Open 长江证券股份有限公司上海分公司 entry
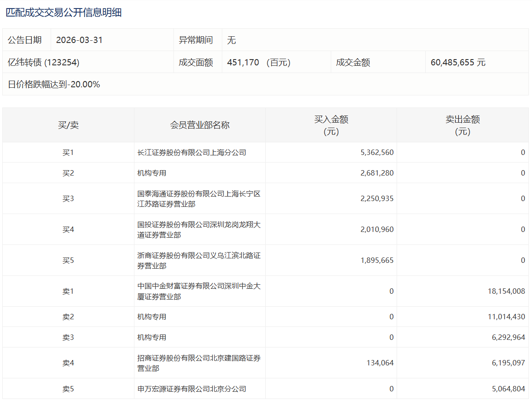This screenshot has width=532, height=403. point(192,152)
